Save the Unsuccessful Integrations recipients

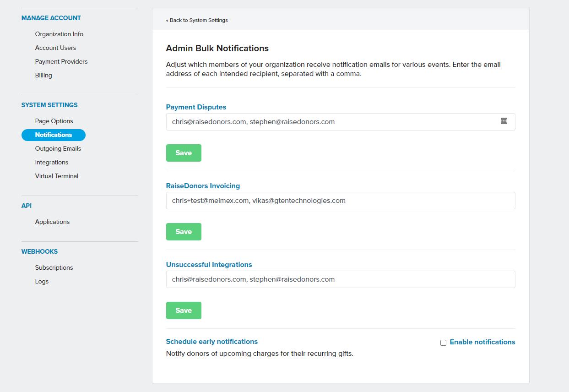(184, 310)
